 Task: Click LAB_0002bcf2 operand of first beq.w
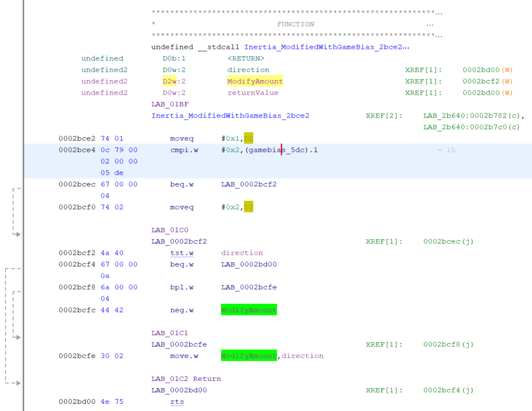pyautogui.click(x=249, y=184)
